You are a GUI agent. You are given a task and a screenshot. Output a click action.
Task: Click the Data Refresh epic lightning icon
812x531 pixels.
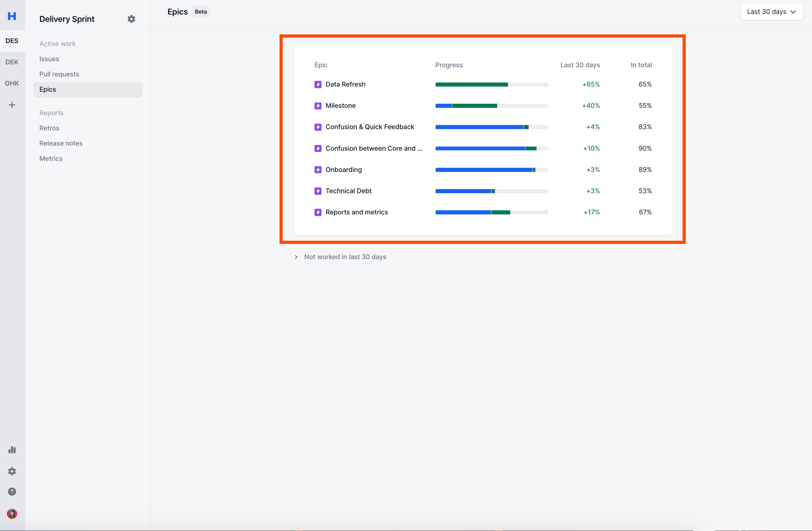[x=318, y=85]
